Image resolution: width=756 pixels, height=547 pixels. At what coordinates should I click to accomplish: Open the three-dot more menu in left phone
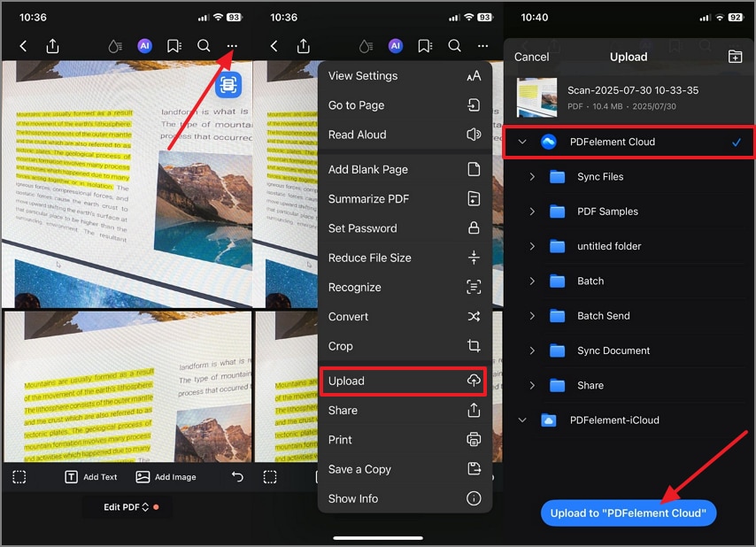(x=232, y=46)
